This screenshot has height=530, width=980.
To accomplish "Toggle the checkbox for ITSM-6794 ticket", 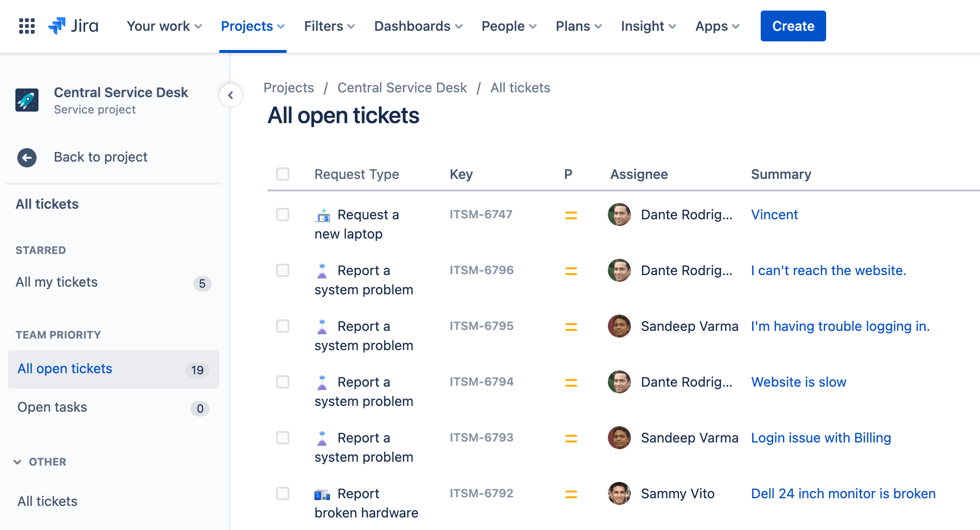I will click(x=283, y=382).
